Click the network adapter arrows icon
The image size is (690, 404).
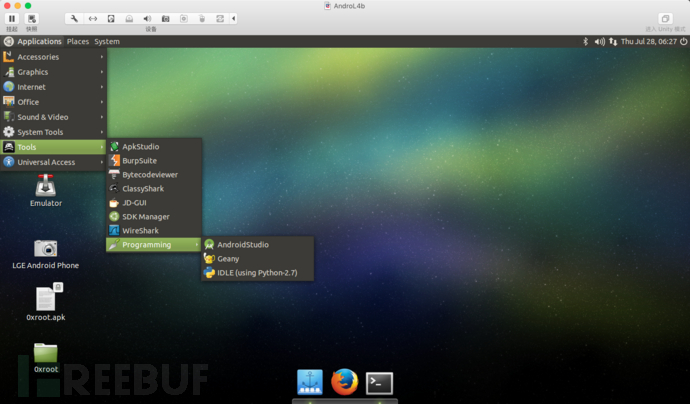coord(93,18)
